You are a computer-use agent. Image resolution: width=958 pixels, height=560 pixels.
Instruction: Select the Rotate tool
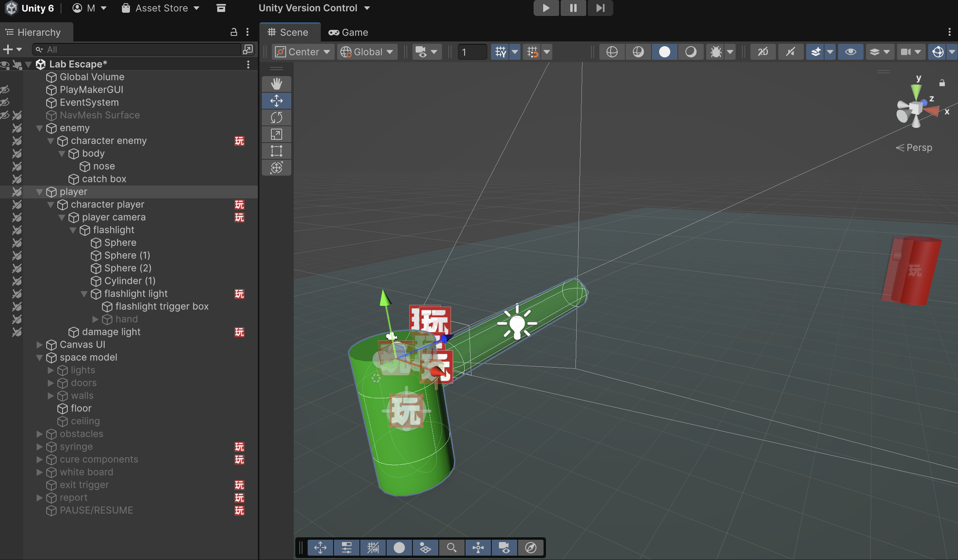click(x=276, y=117)
